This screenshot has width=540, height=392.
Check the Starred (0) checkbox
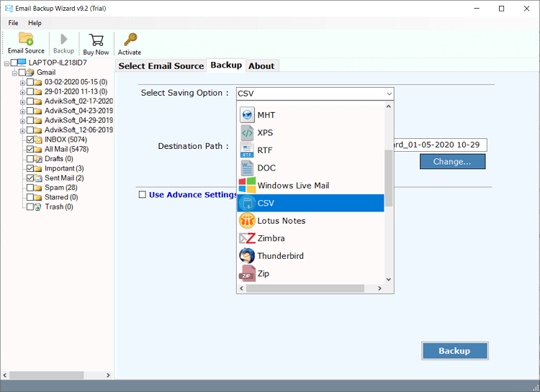[x=30, y=197]
